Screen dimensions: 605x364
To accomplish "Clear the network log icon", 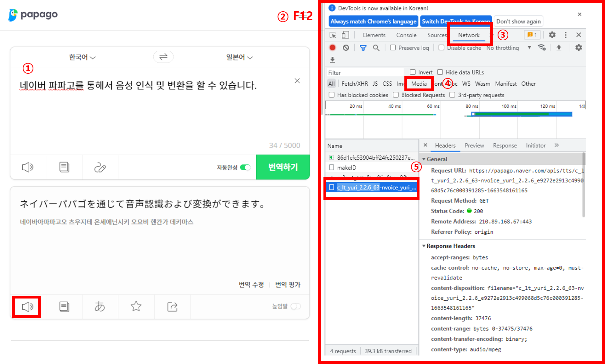I will (346, 48).
